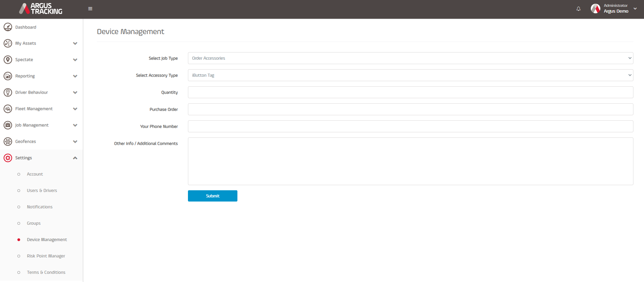644x282 pixels.
Task: Click the Geofences icon
Action: click(8, 142)
